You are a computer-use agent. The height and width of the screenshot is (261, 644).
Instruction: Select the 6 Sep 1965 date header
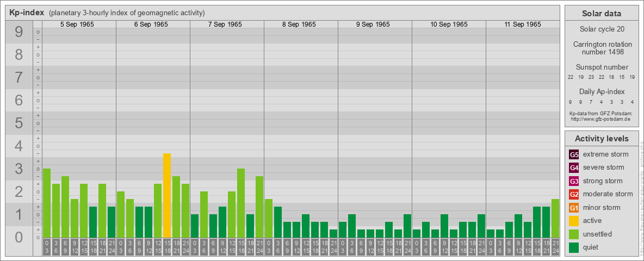[151, 24]
